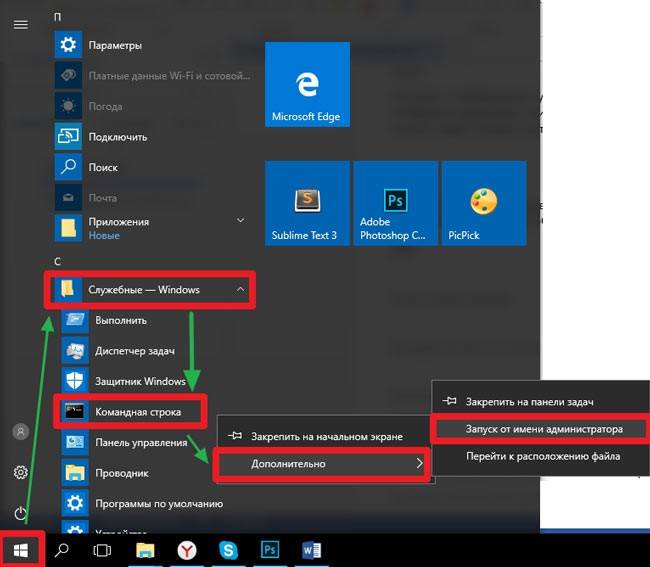The width and height of the screenshot is (650, 567).
Task: Open File Explorer from the taskbar
Action: point(145,550)
